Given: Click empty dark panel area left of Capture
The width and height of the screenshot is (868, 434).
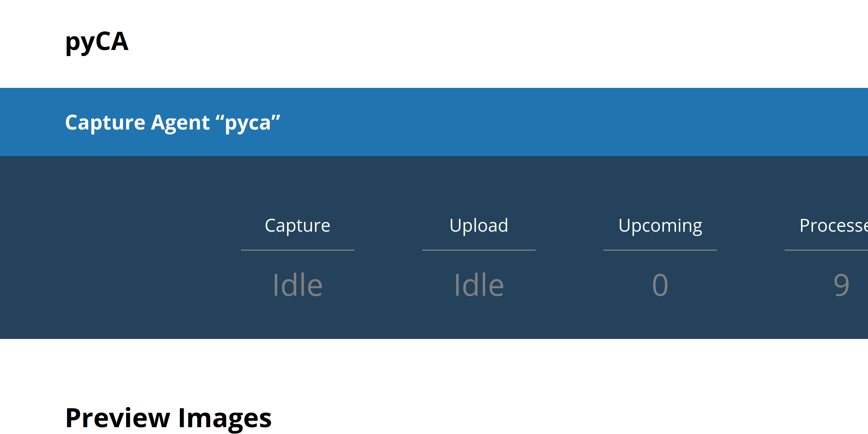Looking at the screenshot, I should [114, 246].
